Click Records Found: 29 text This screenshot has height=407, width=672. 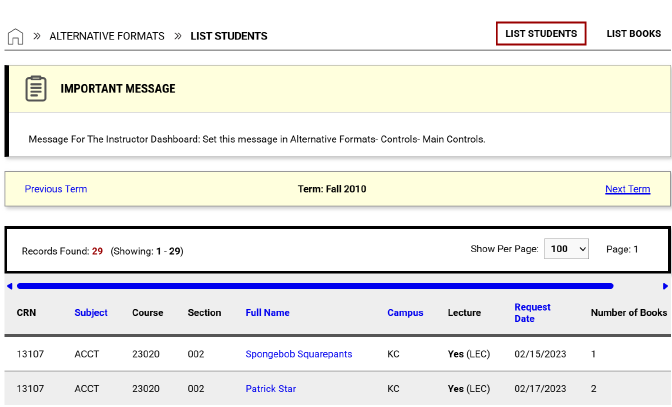62,251
